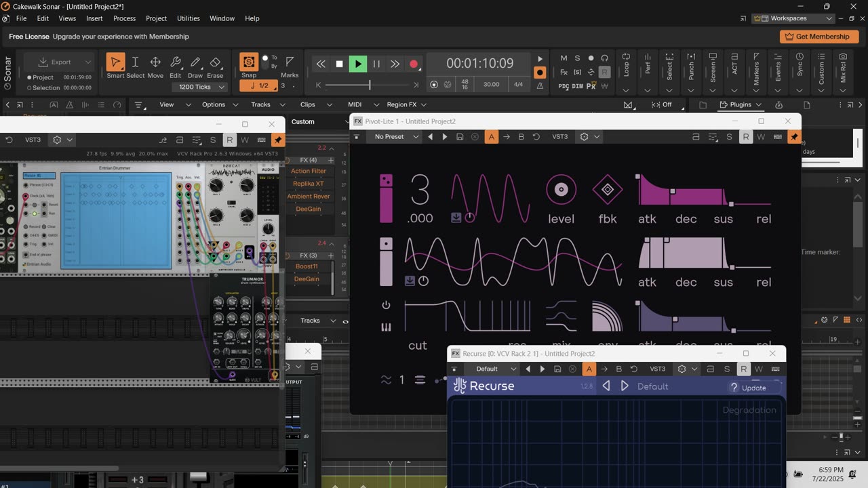Toggle the metronome icon
The image size is (868, 488).
coord(540,85)
